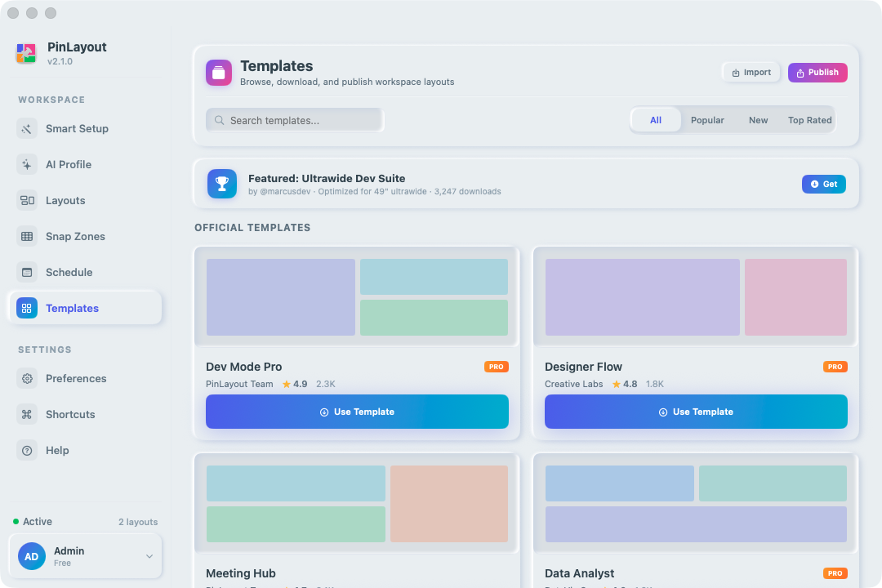882x588 pixels.
Task: Select the All filter tab
Action: tap(656, 120)
